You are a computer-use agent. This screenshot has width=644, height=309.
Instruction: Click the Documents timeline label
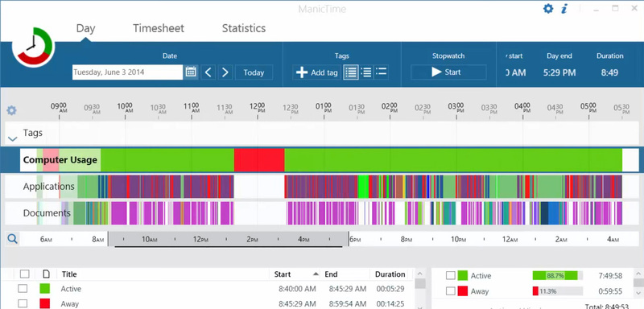coord(47,213)
